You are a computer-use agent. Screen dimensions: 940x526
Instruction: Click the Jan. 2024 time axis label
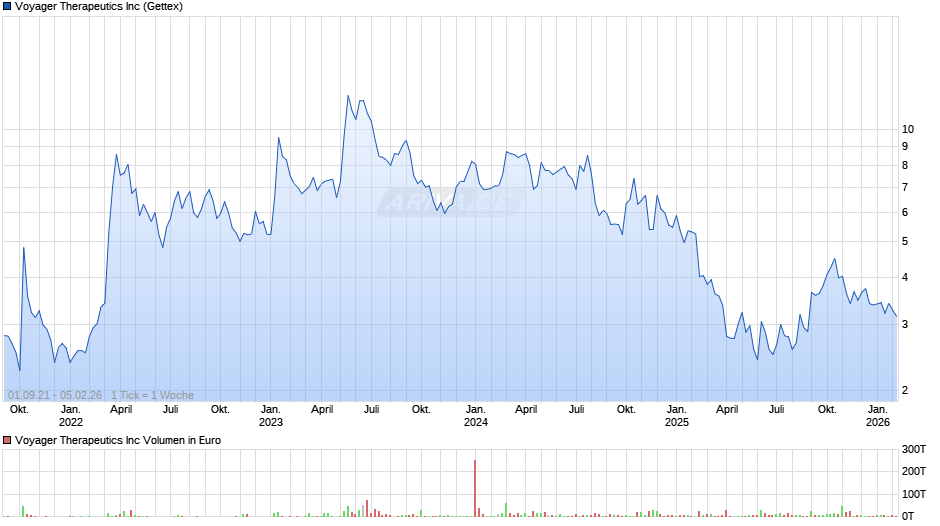475,416
